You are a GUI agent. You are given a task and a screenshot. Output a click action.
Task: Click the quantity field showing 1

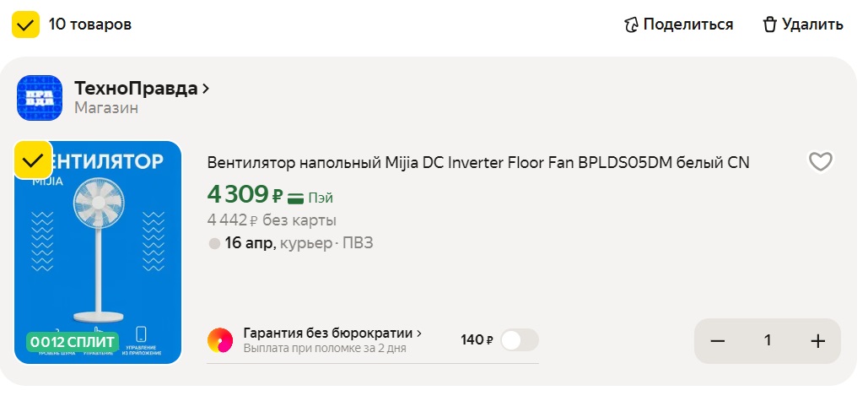point(768,340)
